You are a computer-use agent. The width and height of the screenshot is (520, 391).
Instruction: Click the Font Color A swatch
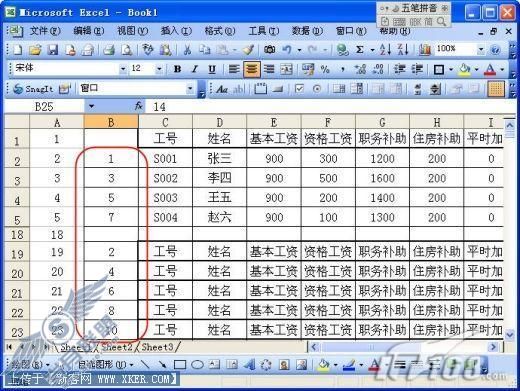tap(490, 69)
